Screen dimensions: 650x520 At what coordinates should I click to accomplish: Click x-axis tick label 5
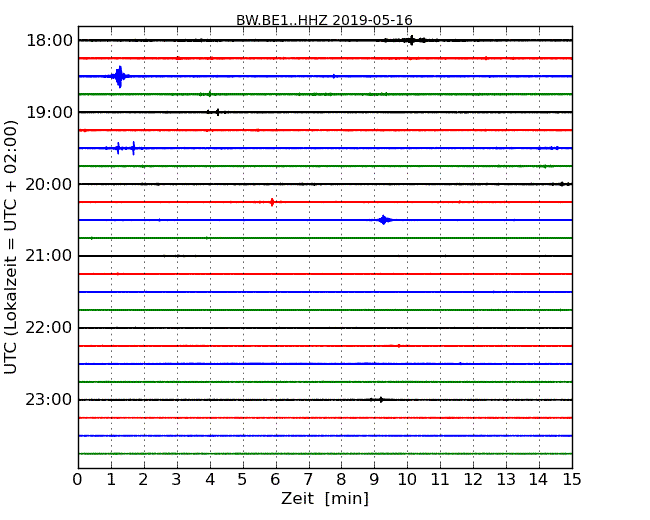[243, 480]
